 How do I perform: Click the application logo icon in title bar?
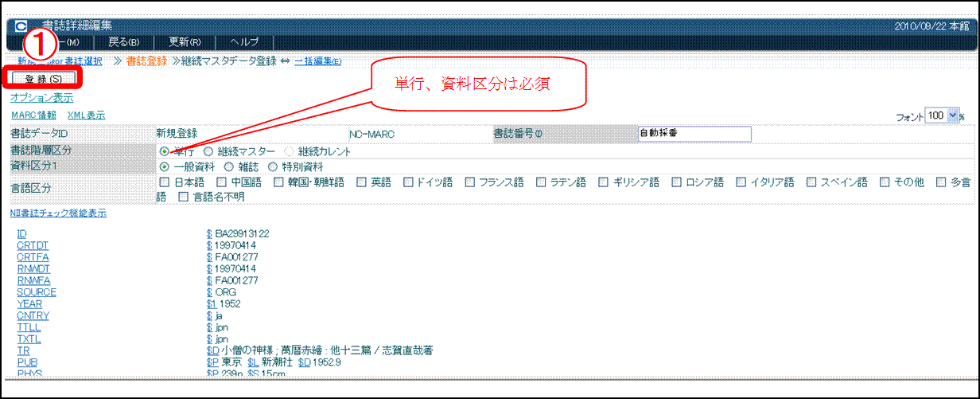21,25
